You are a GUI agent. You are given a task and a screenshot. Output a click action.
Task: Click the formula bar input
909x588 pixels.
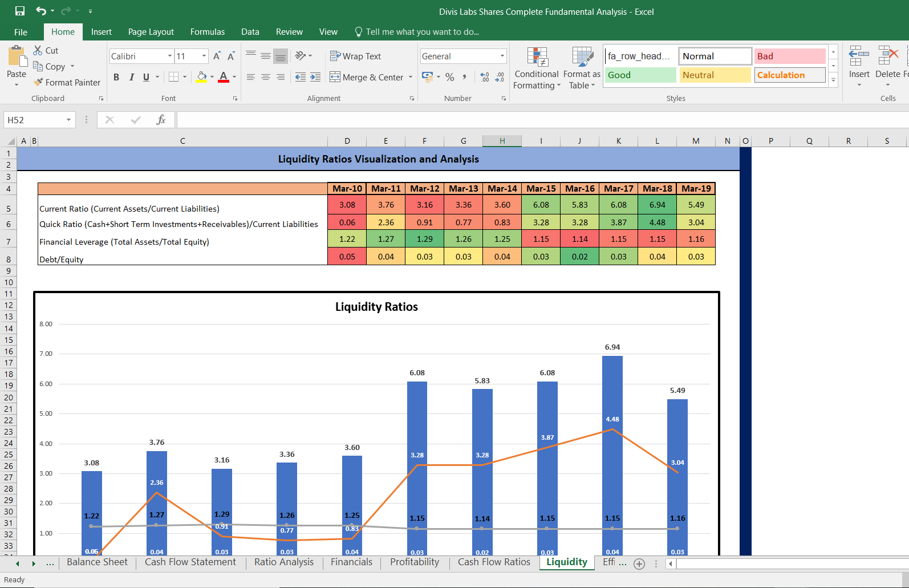542,120
